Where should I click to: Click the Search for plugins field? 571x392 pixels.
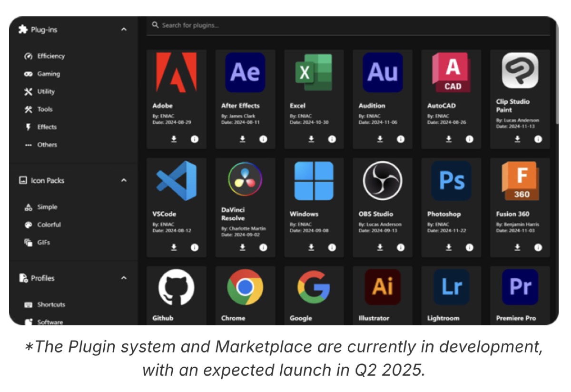(x=333, y=25)
